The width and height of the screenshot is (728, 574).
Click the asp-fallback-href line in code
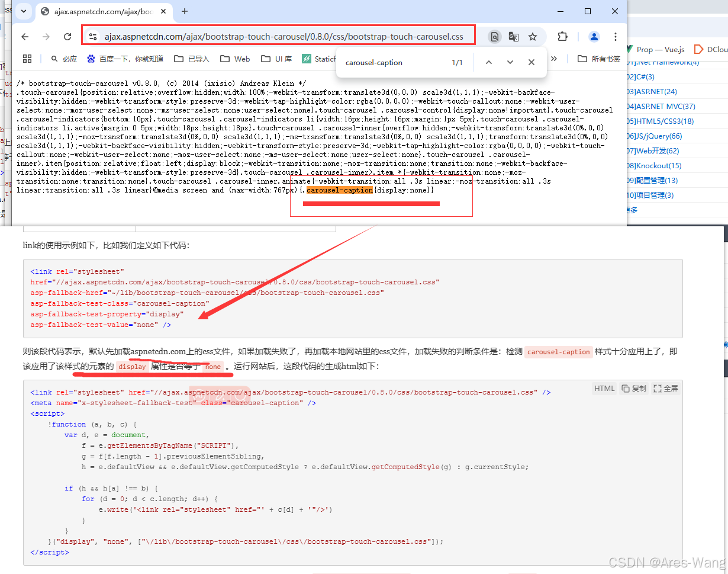(x=207, y=293)
